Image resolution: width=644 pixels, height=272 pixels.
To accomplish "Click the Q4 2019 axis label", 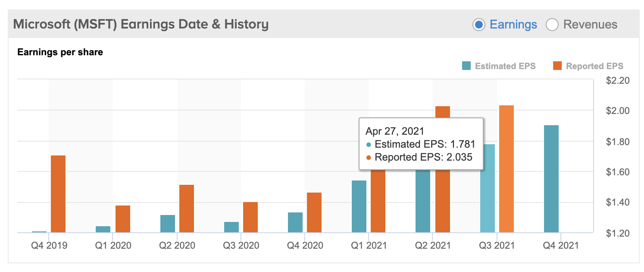I will (x=49, y=246).
